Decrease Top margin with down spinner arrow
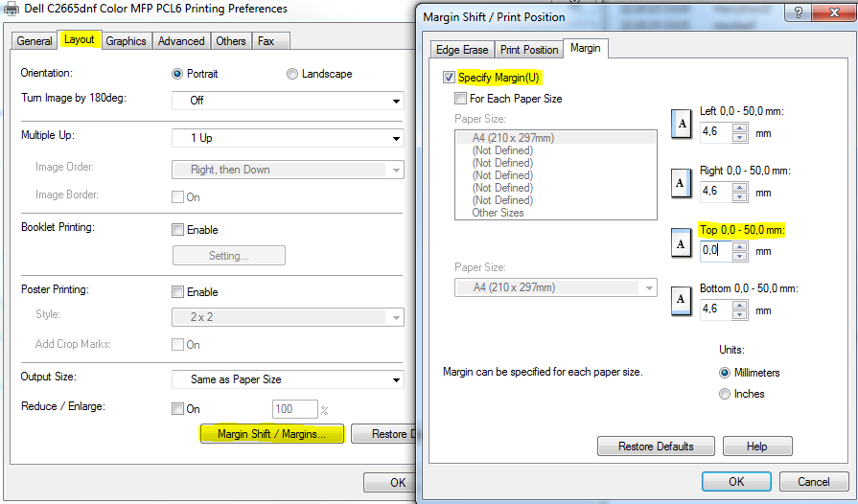Viewport: 858px width, 504px height. [740, 256]
